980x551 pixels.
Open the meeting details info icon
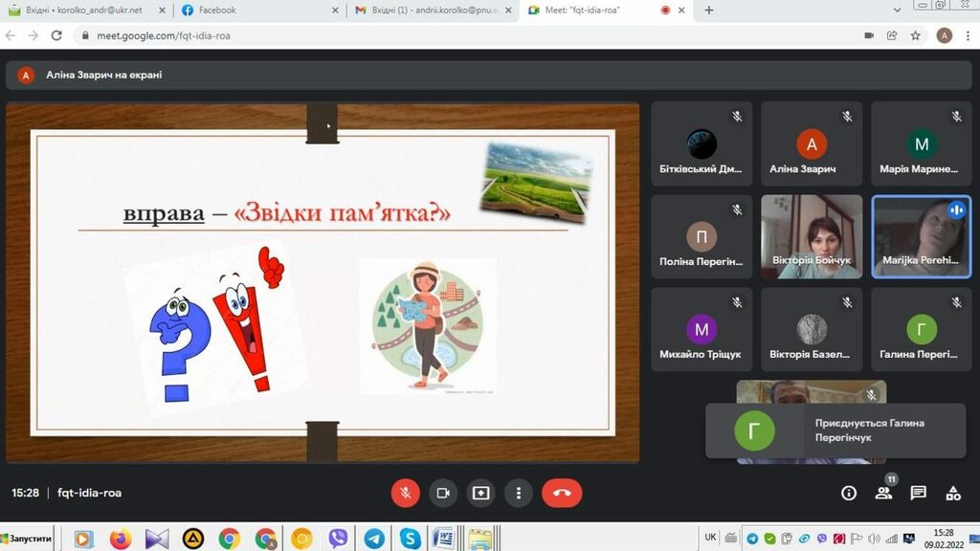tap(849, 493)
